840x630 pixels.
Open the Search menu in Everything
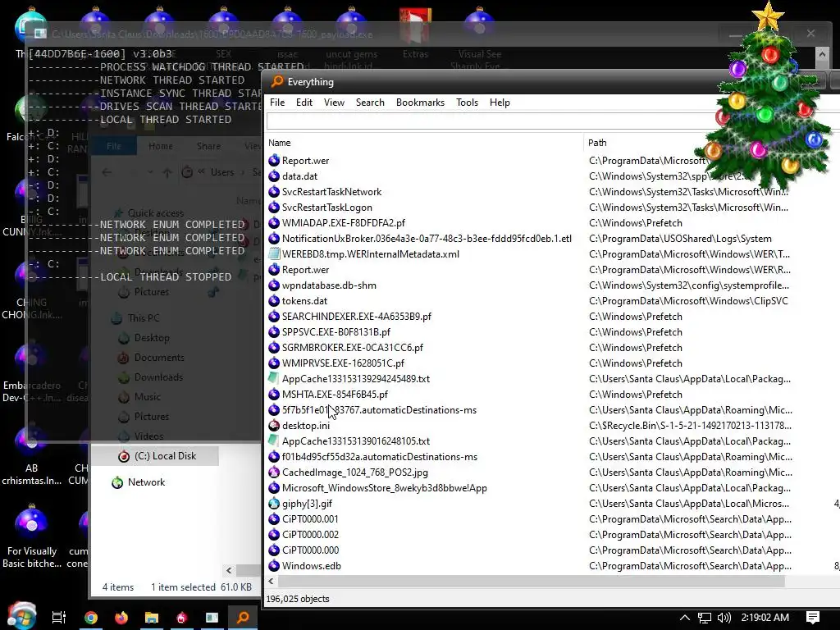370,103
